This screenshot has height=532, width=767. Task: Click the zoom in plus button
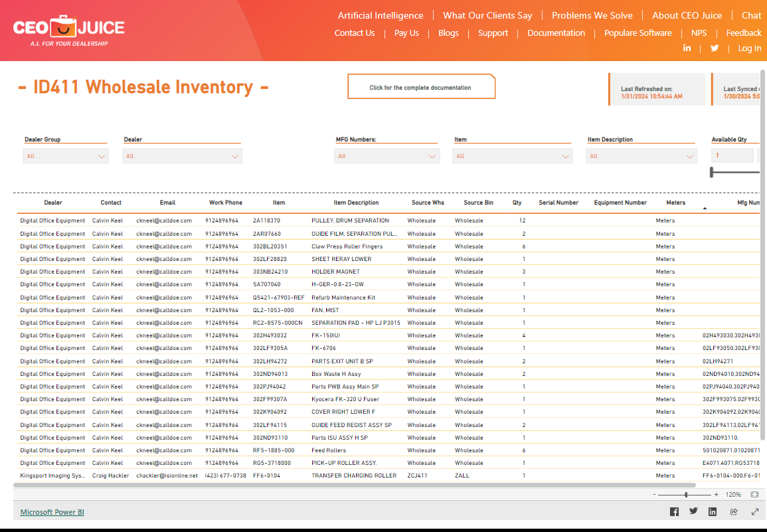pyautogui.click(x=716, y=495)
